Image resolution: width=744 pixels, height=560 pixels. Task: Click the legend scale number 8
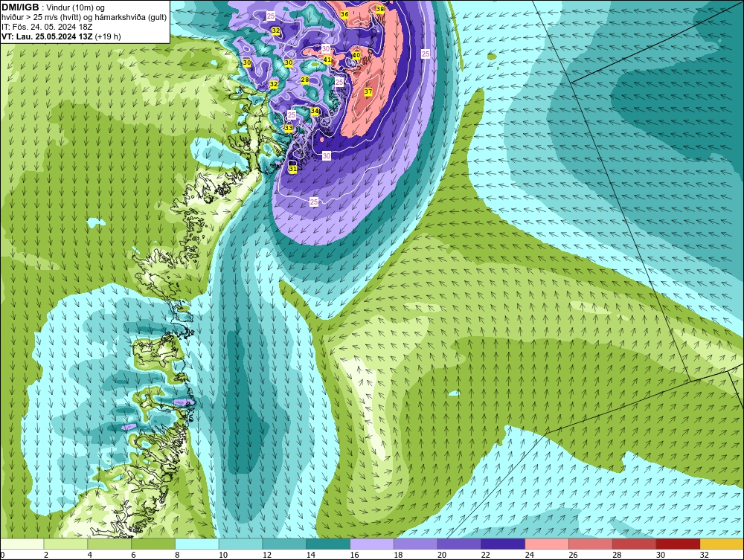178,555
